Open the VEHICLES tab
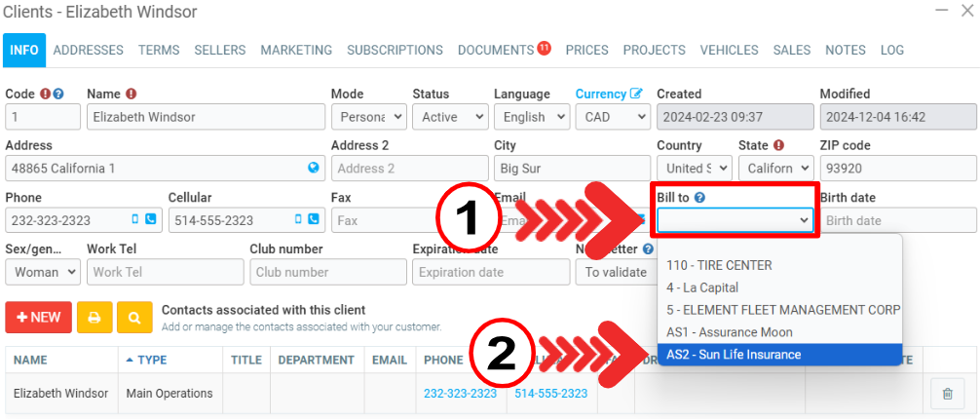 (729, 50)
